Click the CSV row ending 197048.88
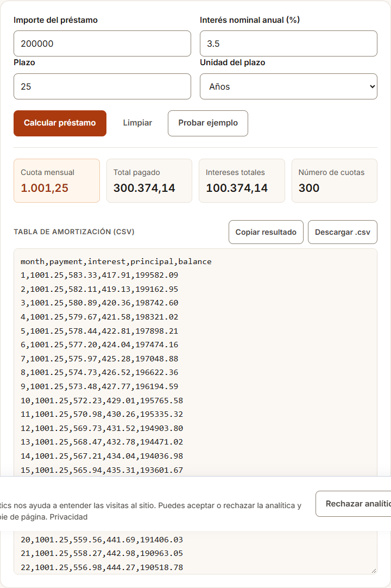 99,359
